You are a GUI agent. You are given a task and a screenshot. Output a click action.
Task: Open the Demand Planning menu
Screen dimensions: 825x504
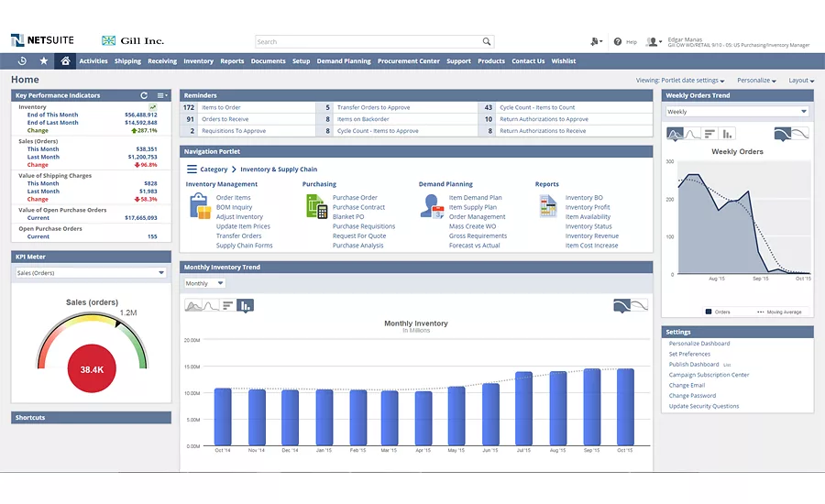pos(344,61)
